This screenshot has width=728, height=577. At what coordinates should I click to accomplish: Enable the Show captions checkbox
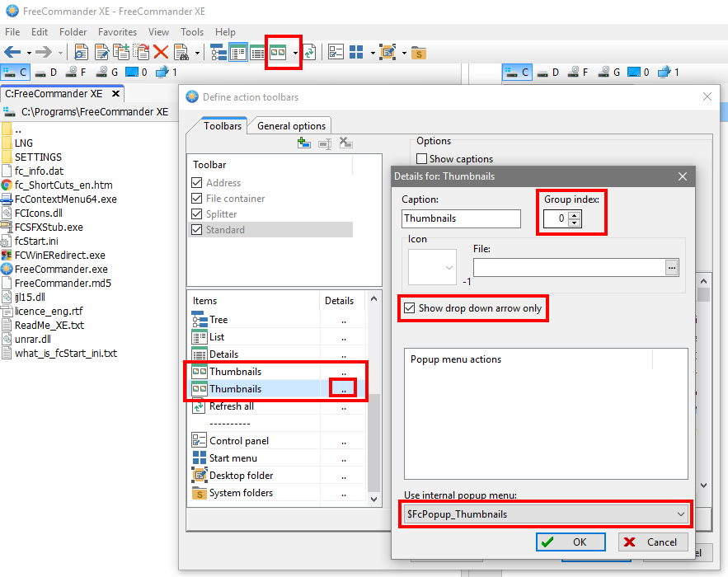coord(422,159)
